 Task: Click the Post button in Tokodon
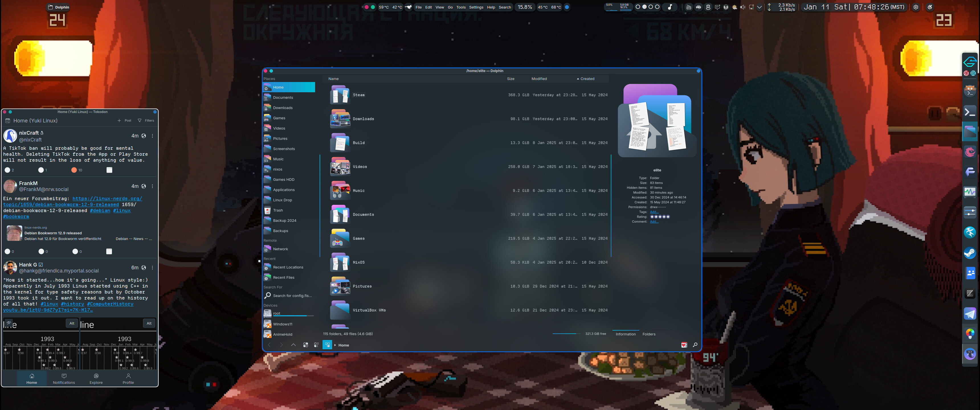[124, 120]
